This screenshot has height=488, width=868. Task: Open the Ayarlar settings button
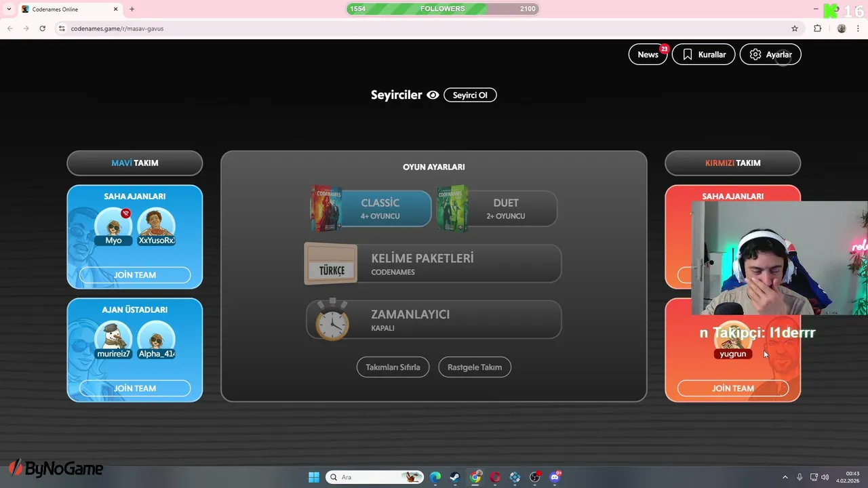coord(770,55)
